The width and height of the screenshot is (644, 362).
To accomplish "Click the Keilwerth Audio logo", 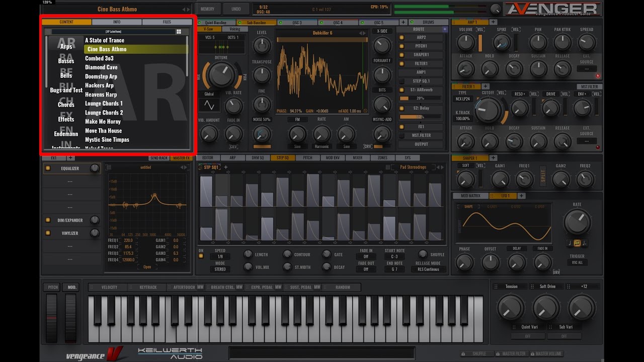I will pos(170,353).
